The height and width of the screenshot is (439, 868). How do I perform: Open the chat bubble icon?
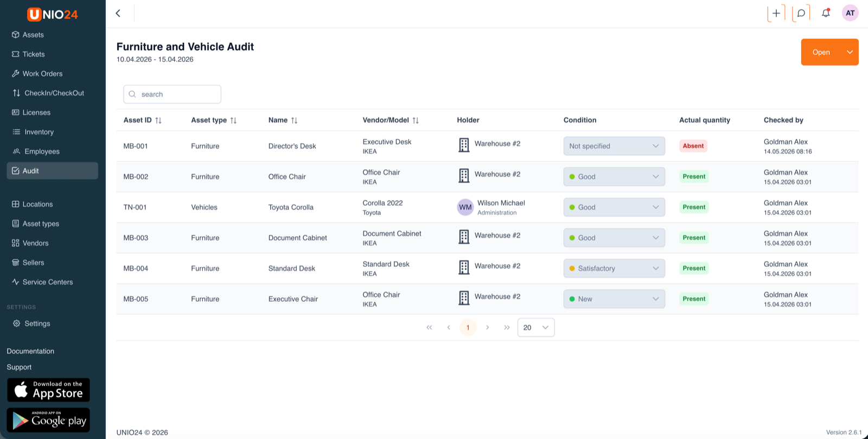pos(801,13)
